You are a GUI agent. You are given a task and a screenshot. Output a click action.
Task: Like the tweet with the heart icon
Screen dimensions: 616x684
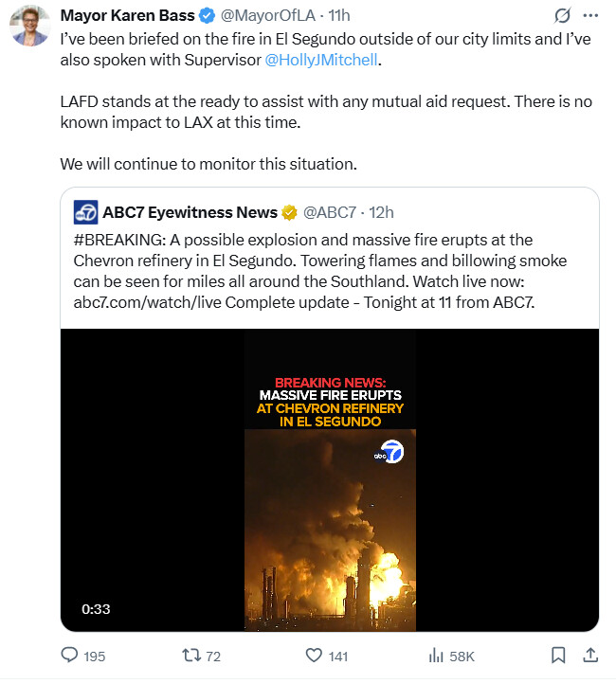[315, 655]
